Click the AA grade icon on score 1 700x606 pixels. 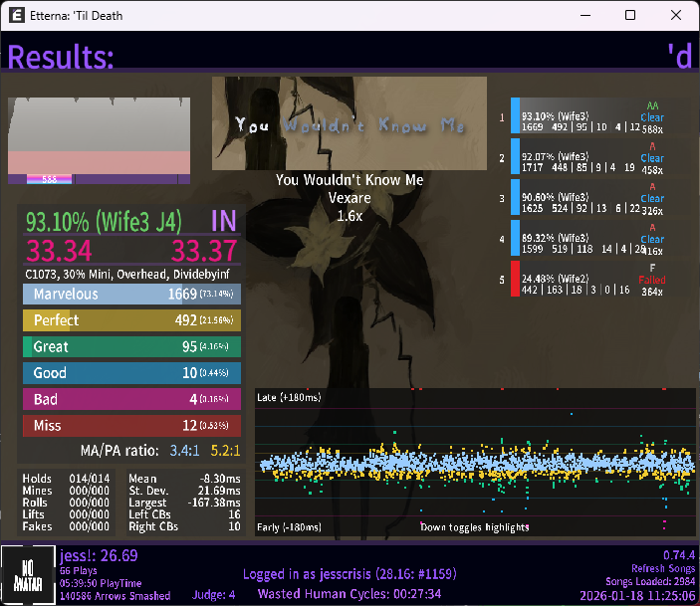pos(652,105)
